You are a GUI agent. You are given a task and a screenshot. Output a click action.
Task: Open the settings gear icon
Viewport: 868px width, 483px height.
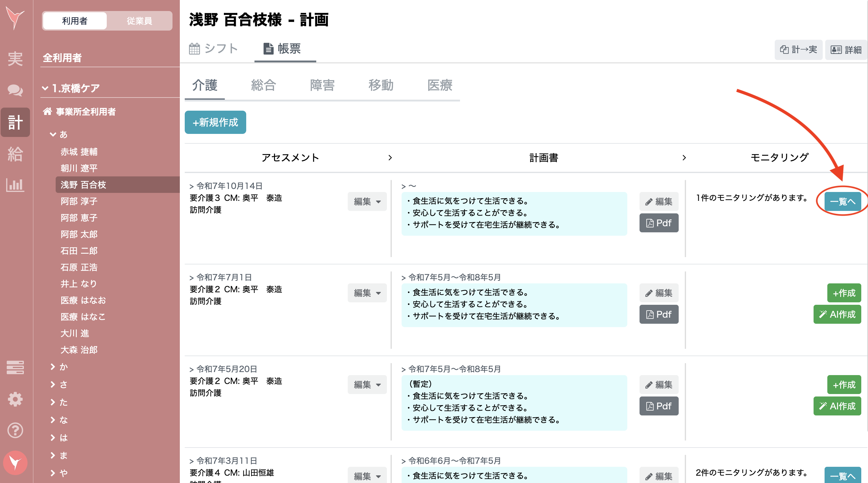(x=15, y=399)
